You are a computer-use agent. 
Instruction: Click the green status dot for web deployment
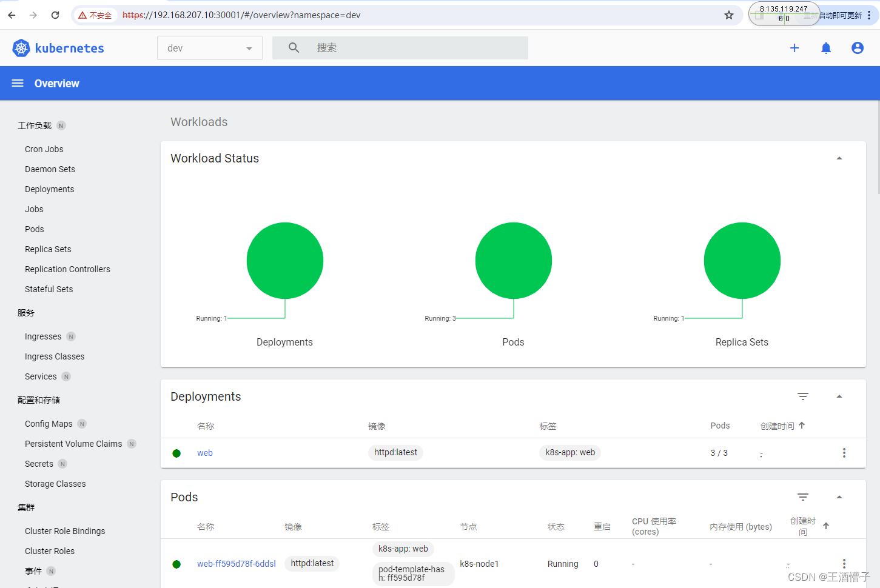[176, 453]
